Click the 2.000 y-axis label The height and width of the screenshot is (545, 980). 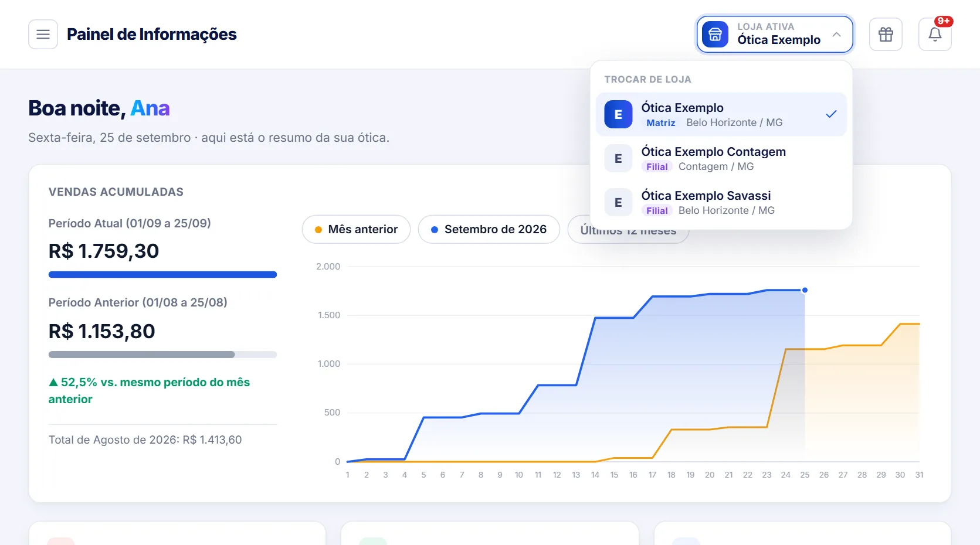point(328,266)
